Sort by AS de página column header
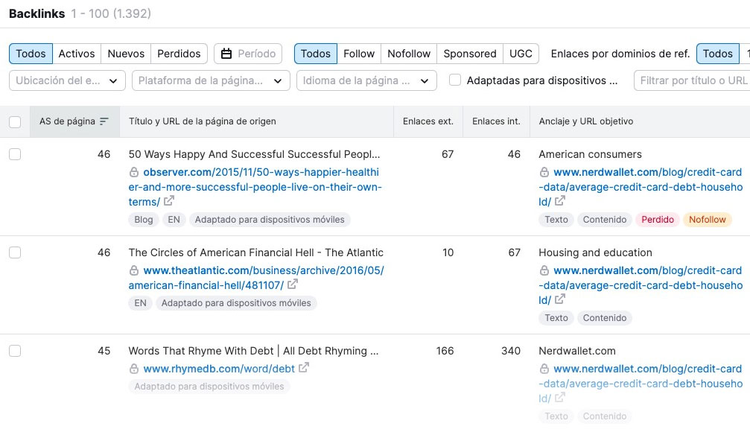 75,122
